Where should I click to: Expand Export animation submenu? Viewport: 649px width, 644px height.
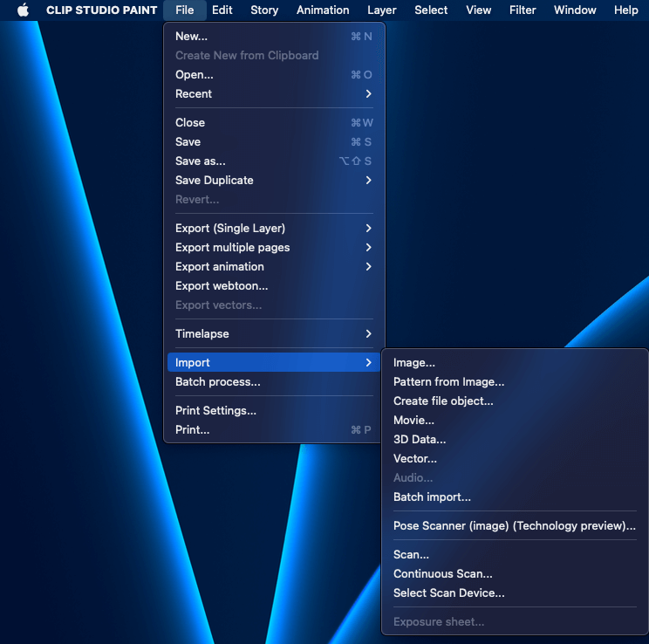click(274, 267)
